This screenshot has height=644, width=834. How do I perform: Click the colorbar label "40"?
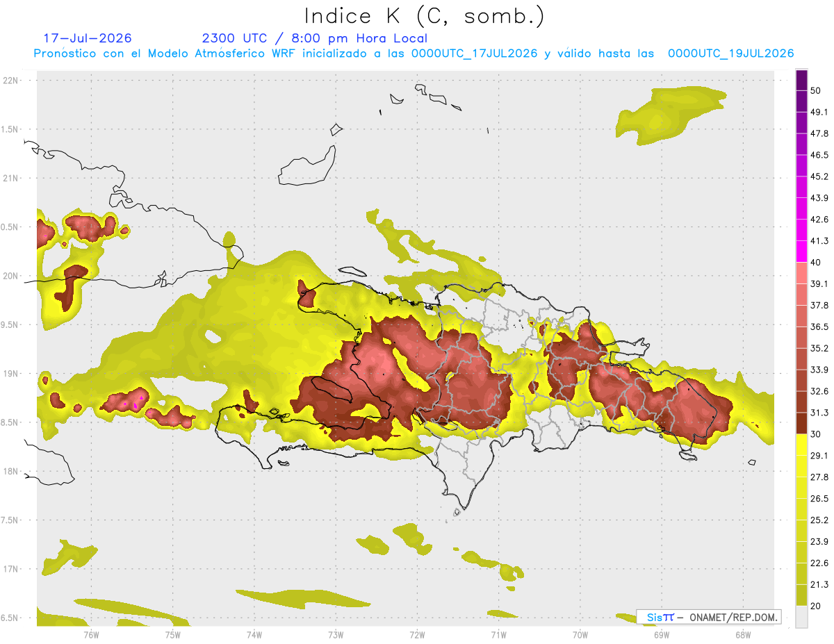pyautogui.click(x=816, y=263)
